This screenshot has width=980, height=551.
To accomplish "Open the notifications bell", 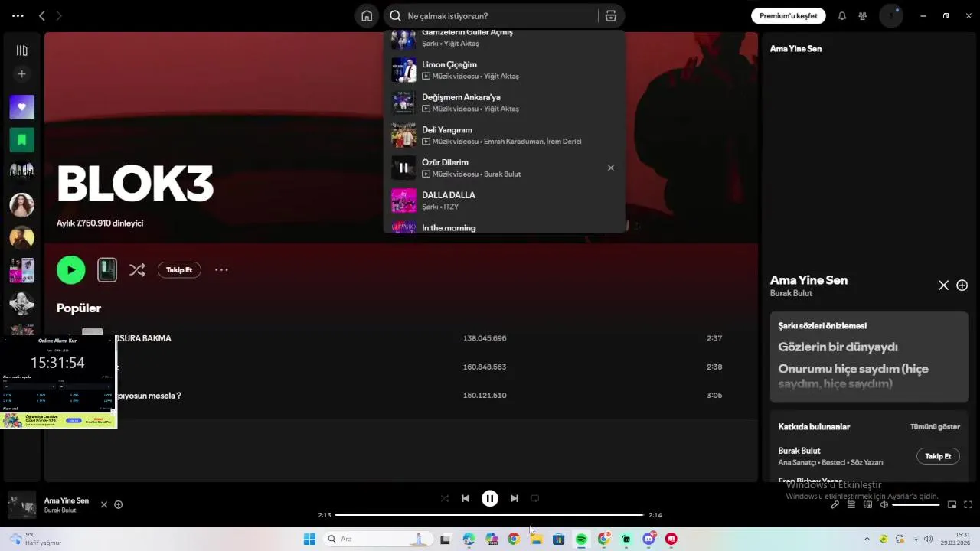I will click(x=842, y=16).
